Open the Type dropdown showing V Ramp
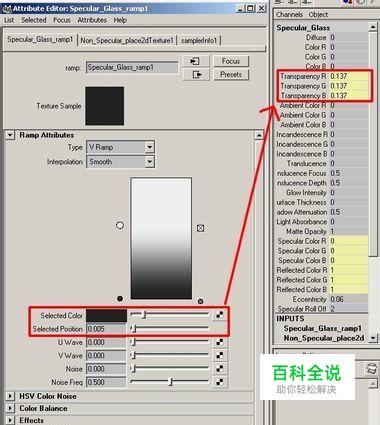The width and height of the screenshot is (380, 425). coord(150,147)
